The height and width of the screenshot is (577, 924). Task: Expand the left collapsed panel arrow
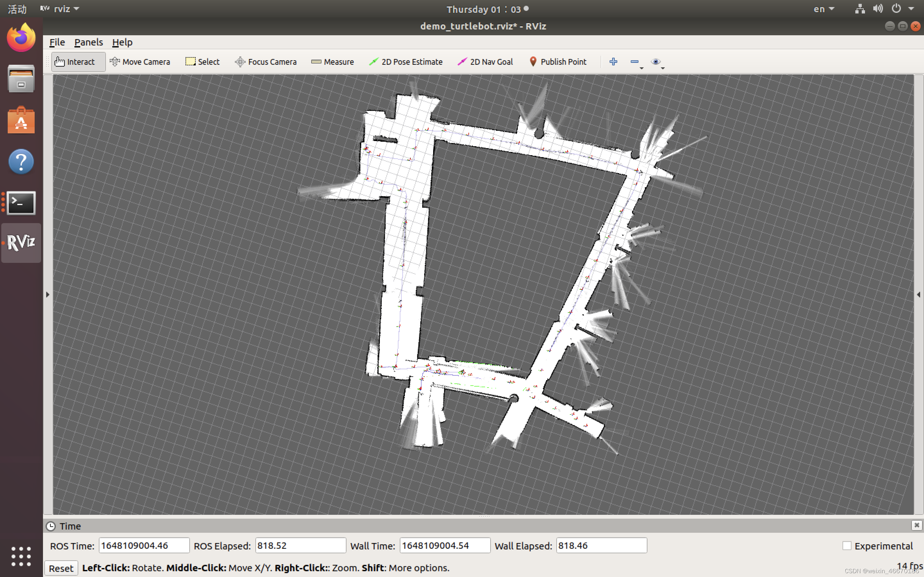coord(48,295)
